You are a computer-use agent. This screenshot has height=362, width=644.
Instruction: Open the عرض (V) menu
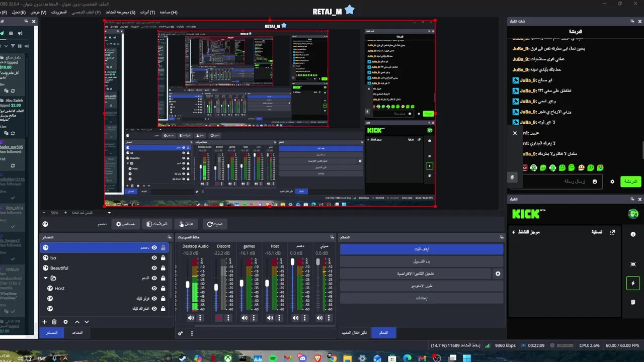[38, 12]
